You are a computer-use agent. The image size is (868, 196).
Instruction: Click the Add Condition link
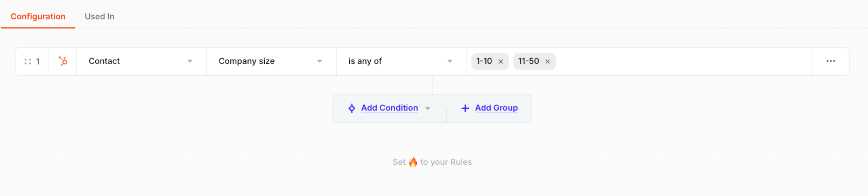(390, 108)
